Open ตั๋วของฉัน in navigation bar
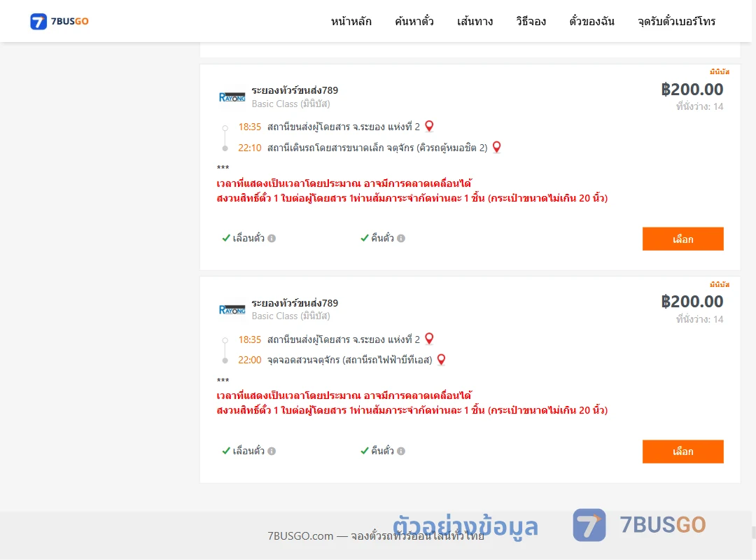Image resolution: width=756 pixels, height=560 pixels. pos(591,21)
